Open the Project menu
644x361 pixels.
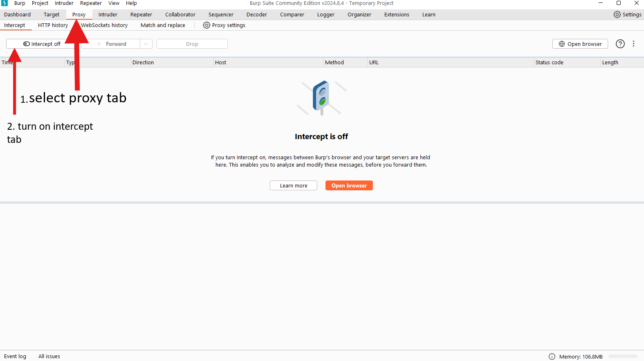pos(40,3)
